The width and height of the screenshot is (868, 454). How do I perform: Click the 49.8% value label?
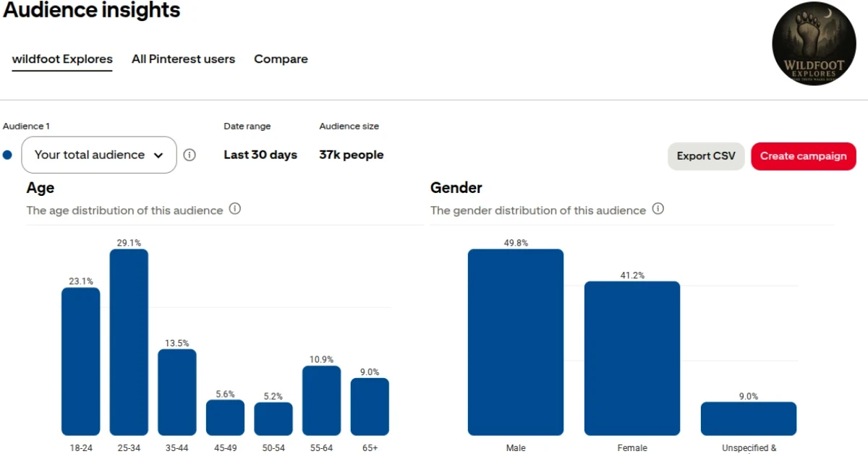point(516,243)
